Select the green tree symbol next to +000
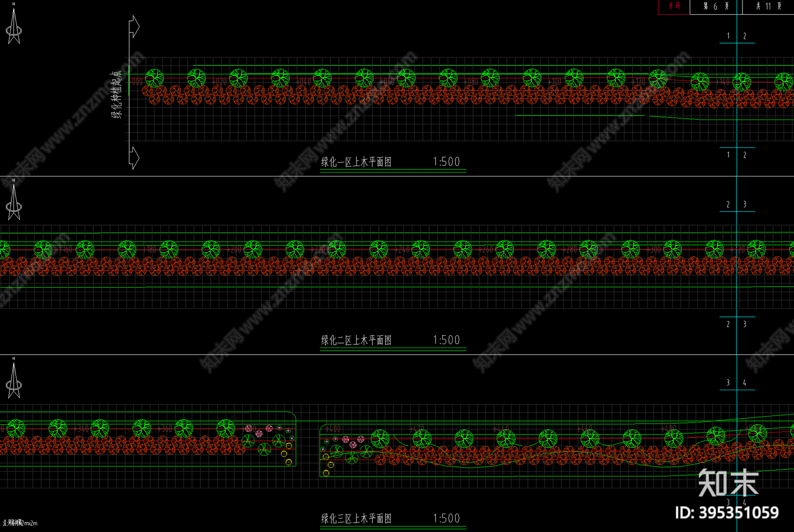 pos(154,78)
